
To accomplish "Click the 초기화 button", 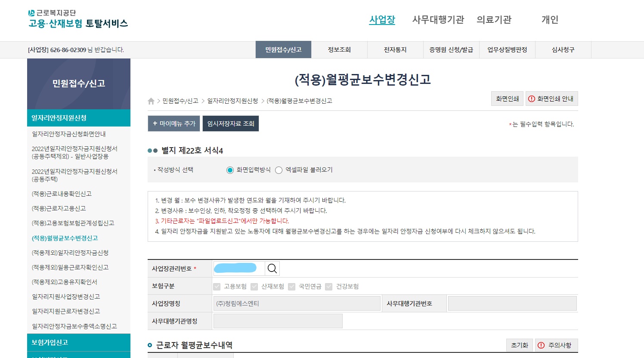I will (x=520, y=345).
